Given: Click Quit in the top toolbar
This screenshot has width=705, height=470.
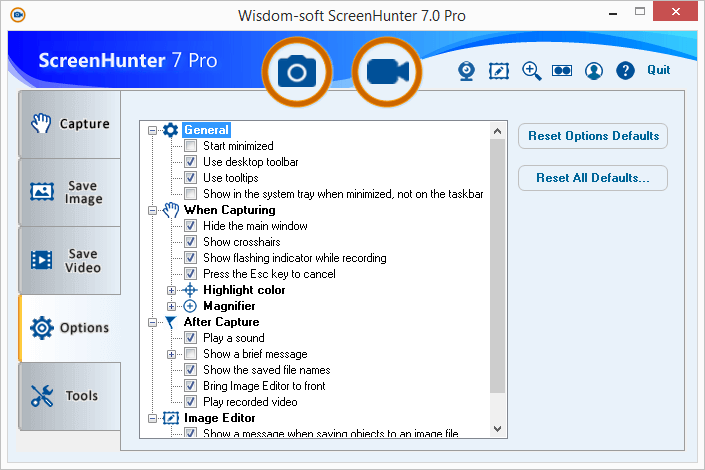Looking at the screenshot, I should pyautogui.click(x=659, y=70).
